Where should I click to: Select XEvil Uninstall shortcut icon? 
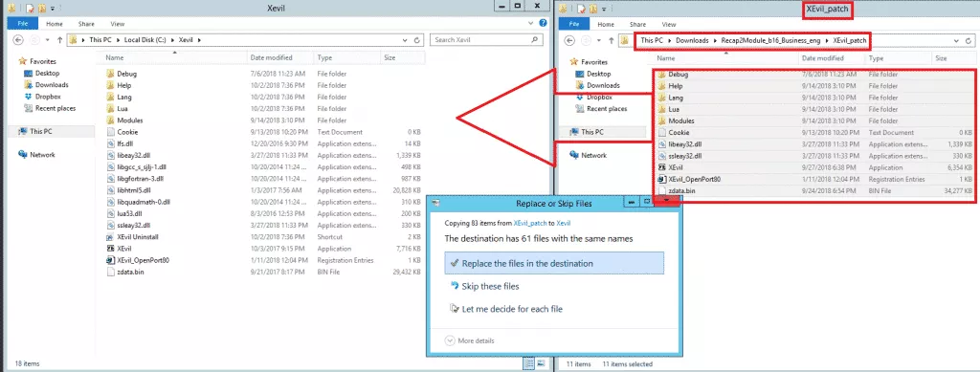click(110, 237)
